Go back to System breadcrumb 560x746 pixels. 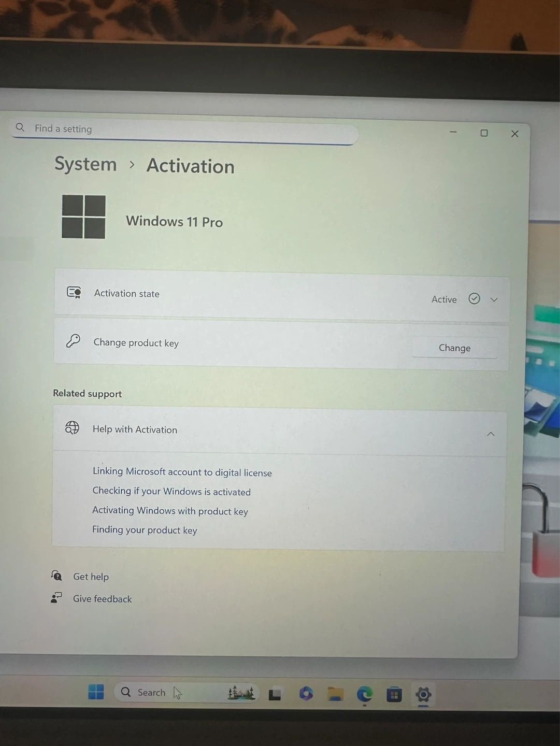(x=85, y=164)
